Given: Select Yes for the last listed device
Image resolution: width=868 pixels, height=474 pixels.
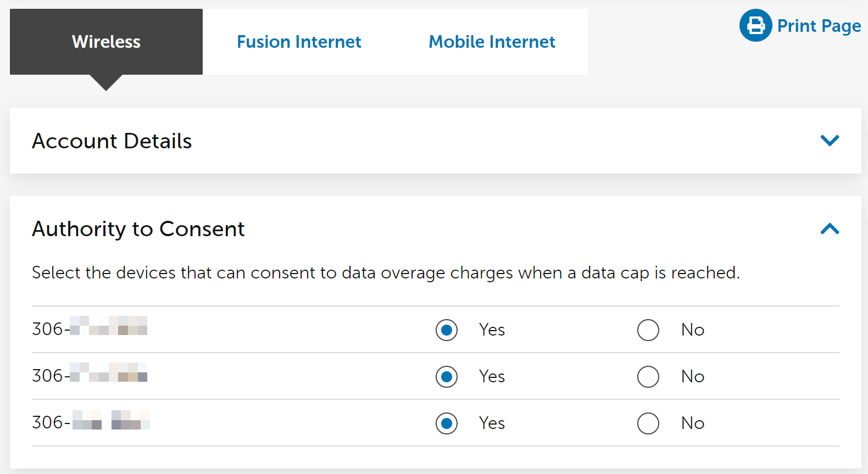Looking at the screenshot, I should point(447,423).
